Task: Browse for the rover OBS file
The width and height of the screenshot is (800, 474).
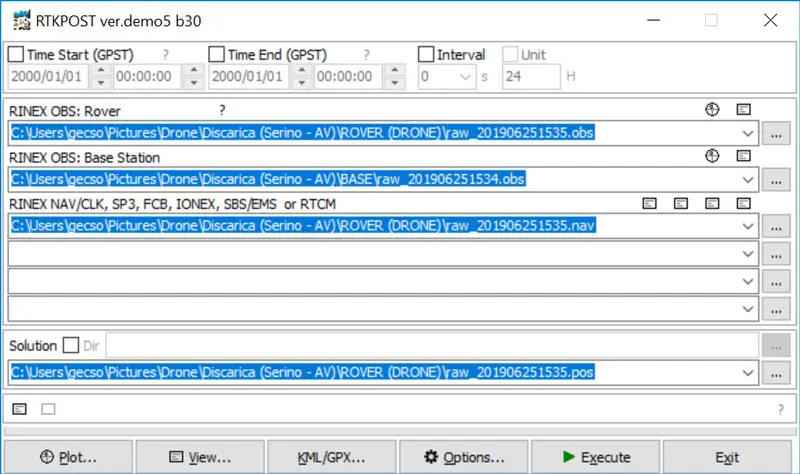Action: point(776,134)
